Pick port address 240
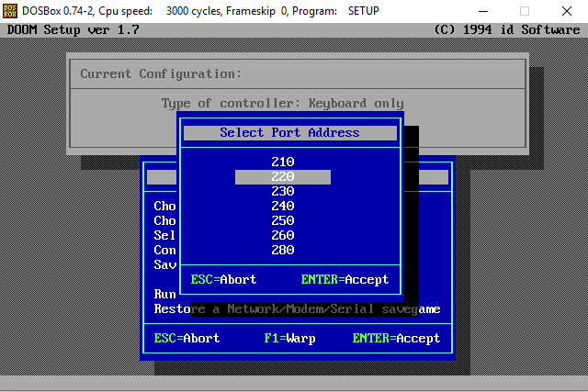The image size is (588, 392). (x=283, y=206)
